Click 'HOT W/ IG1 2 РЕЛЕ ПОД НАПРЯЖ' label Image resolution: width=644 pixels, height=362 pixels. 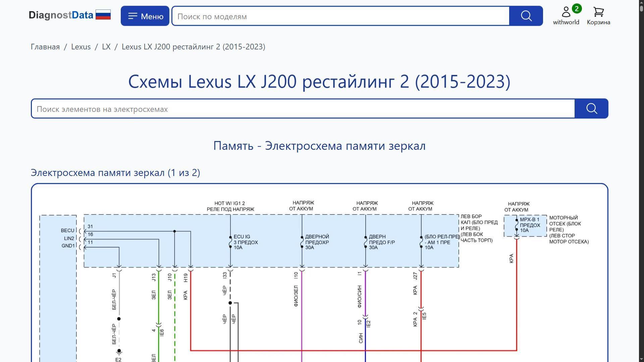(x=230, y=206)
